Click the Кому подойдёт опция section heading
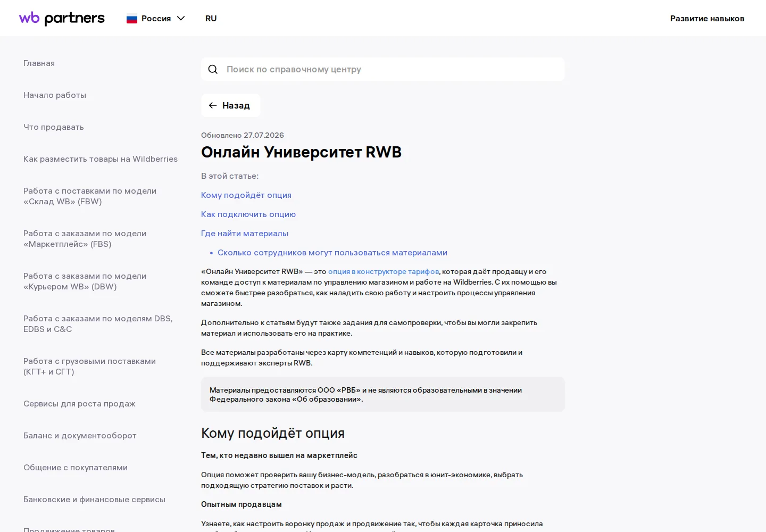 (x=273, y=433)
